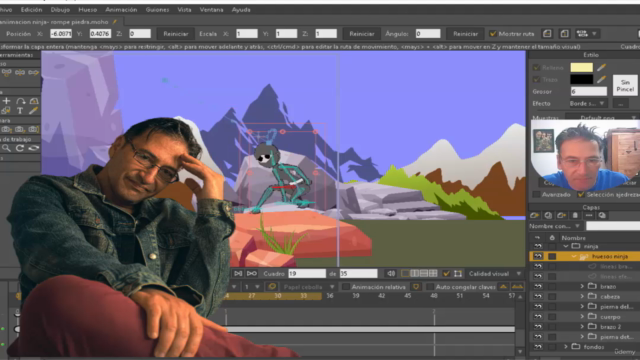Open the Guiones menu

pyautogui.click(x=157, y=9)
